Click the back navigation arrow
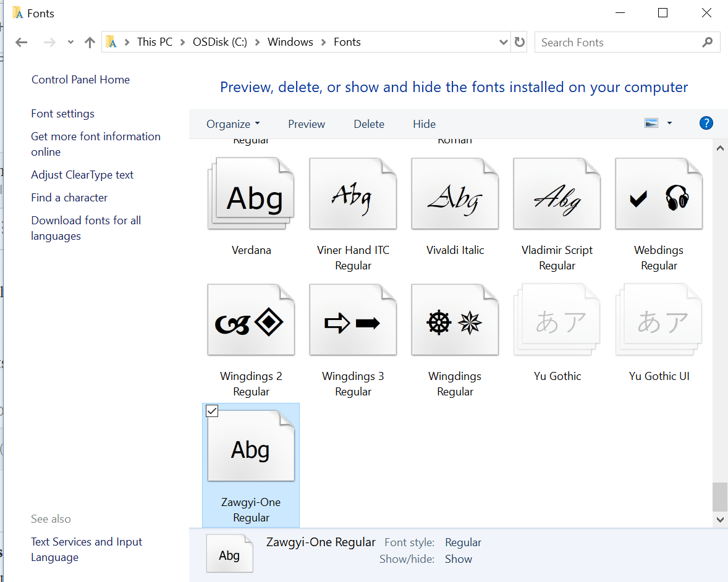The image size is (728, 582). click(x=21, y=41)
